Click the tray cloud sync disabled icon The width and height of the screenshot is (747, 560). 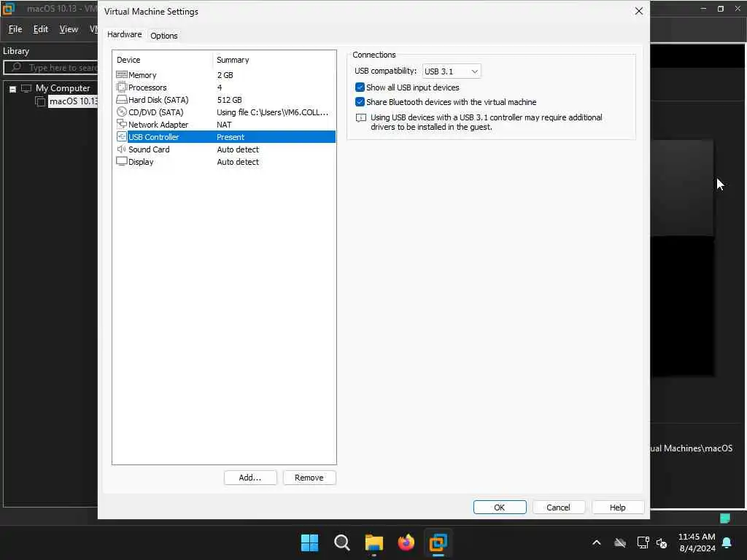pyautogui.click(x=620, y=542)
